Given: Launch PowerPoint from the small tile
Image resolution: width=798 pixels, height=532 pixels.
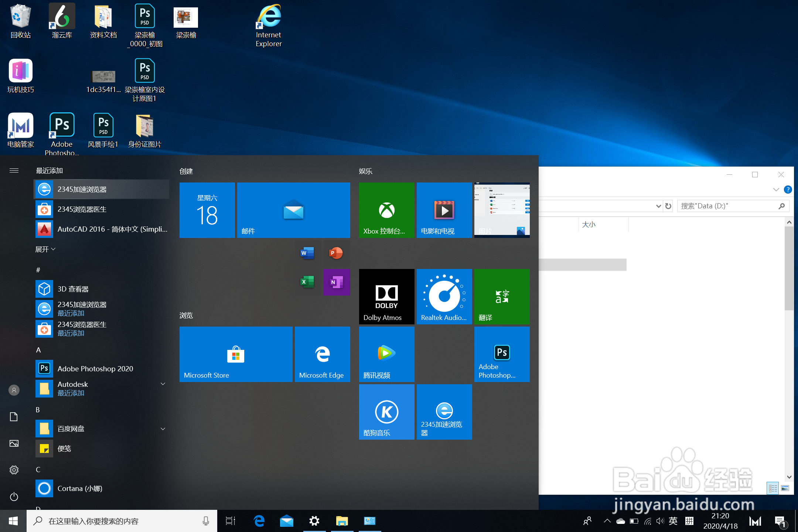Looking at the screenshot, I should click(x=337, y=253).
